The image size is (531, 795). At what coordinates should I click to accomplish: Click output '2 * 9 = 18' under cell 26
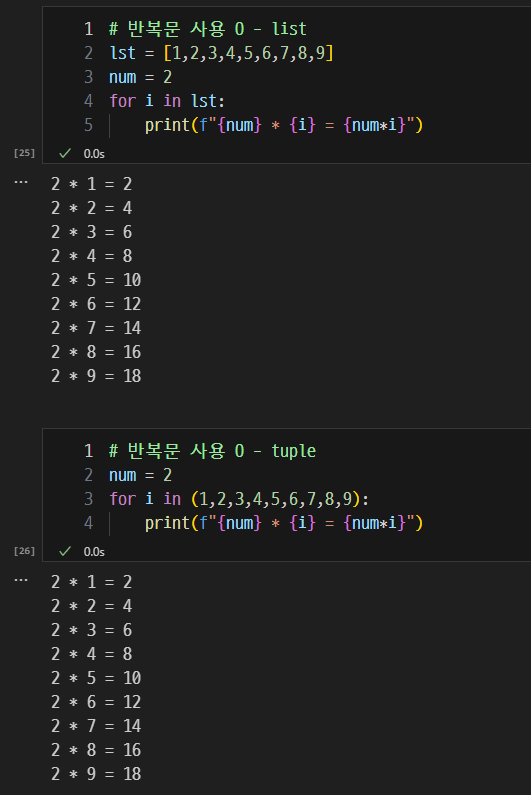(x=96, y=774)
